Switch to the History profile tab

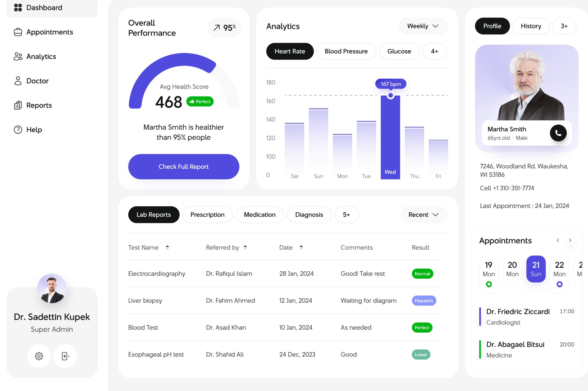[x=531, y=26]
